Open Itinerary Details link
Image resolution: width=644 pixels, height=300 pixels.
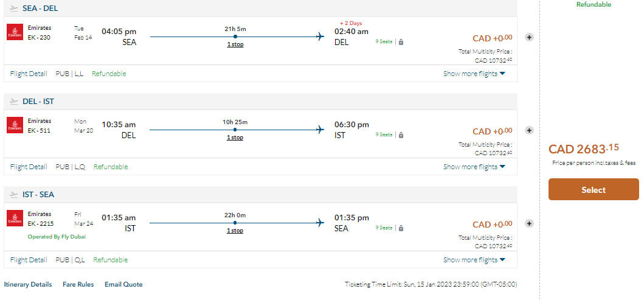[x=28, y=284]
